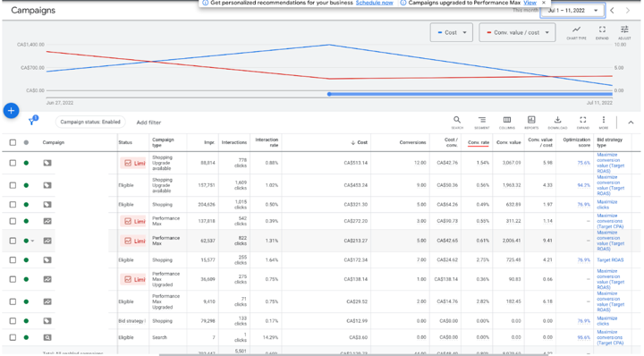Click the status dot column header icon
Viewport: 644px width, 356px height.
[26, 142]
